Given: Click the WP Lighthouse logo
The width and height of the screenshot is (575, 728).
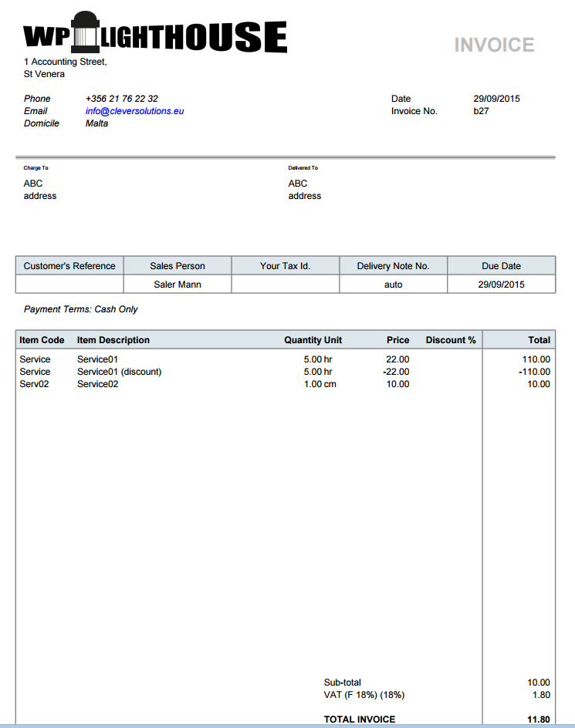Looking at the screenshot, I should (155, 34).
